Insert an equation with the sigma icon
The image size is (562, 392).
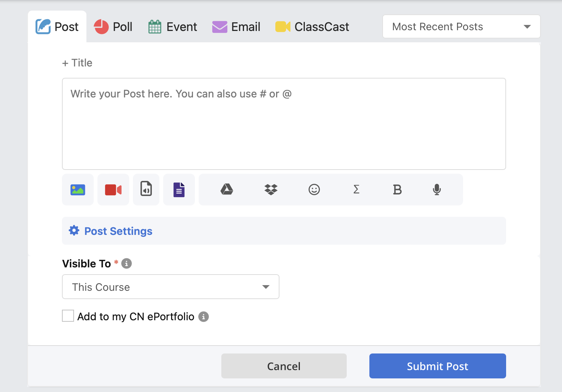click(x=356, y=189)
